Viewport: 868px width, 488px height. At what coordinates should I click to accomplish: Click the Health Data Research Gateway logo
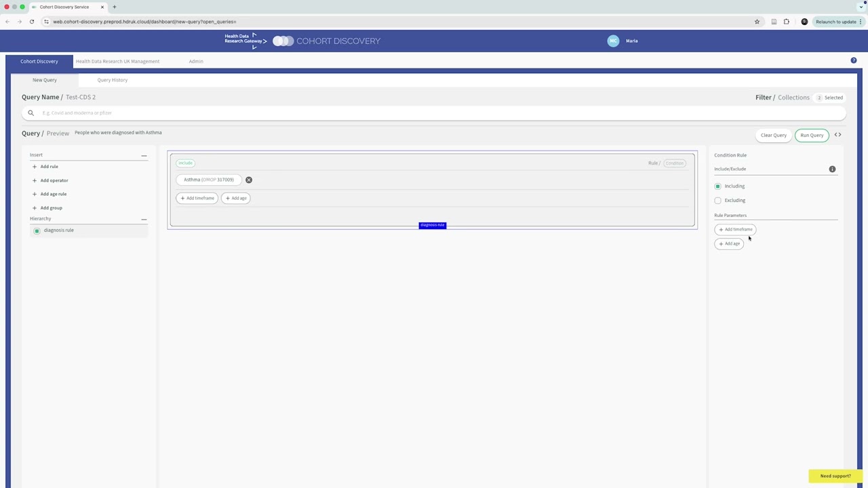pos(245,41)
